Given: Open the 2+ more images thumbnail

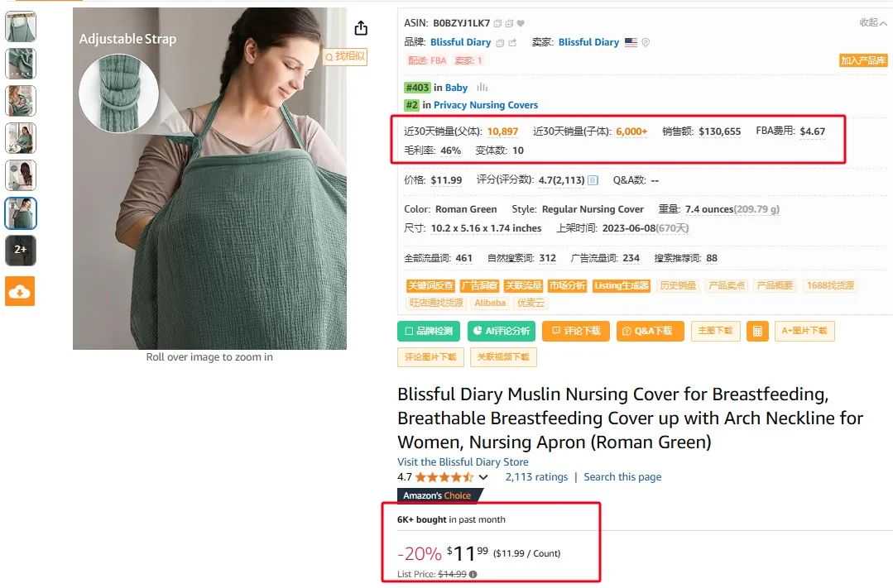Looking at the screenshot, I should click(x=21, y=250).
